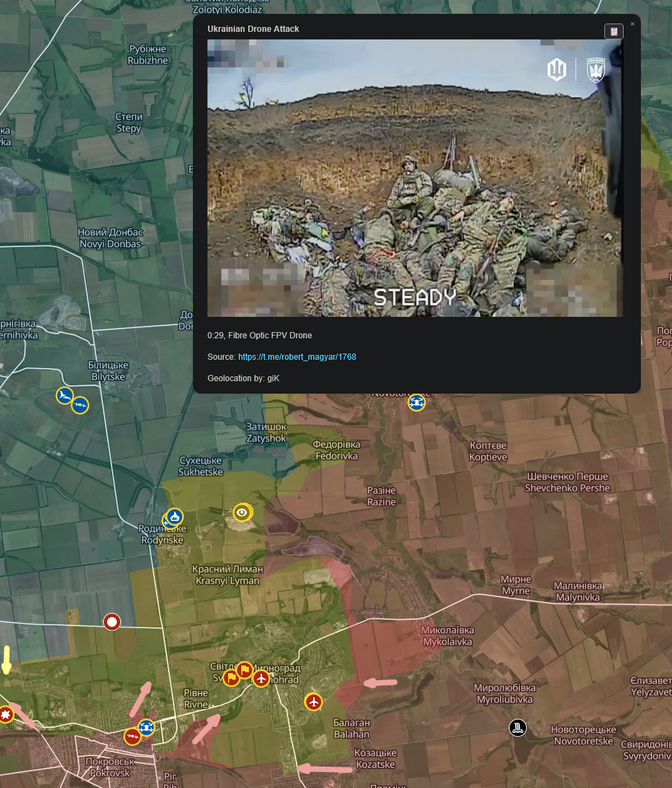This screenshot has height=788, width=672.
Task: Click the Balahan map label
Action: pyautogui.click(x=352, y=729)
